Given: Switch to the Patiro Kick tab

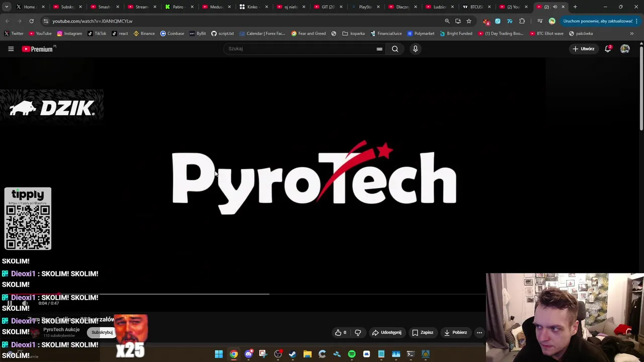Looking at the screenshot, I should [x=179, y=7].
